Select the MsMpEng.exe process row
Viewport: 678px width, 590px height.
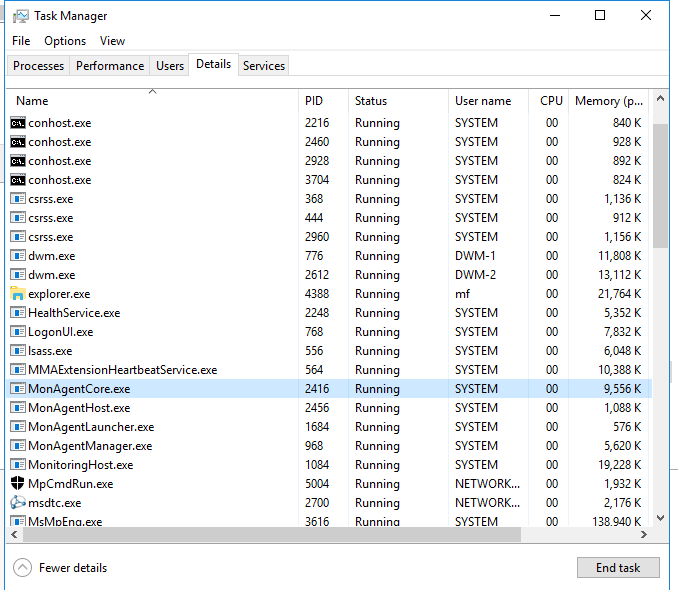(329, 520)
